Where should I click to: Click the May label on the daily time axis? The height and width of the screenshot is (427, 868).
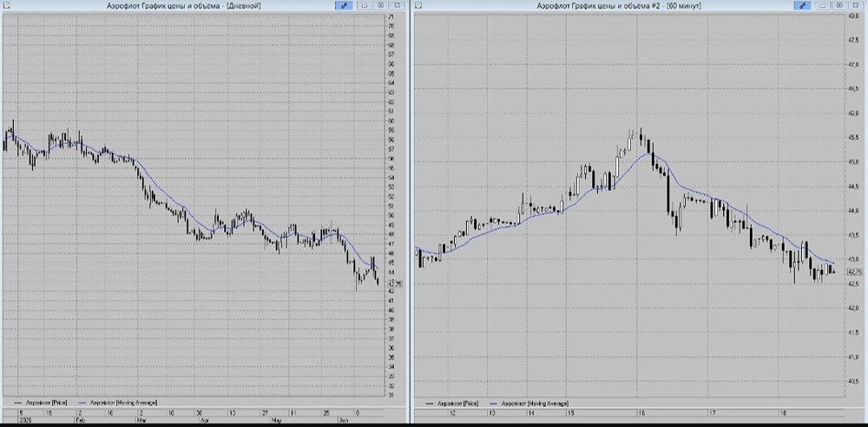click(x=277, y=420)
